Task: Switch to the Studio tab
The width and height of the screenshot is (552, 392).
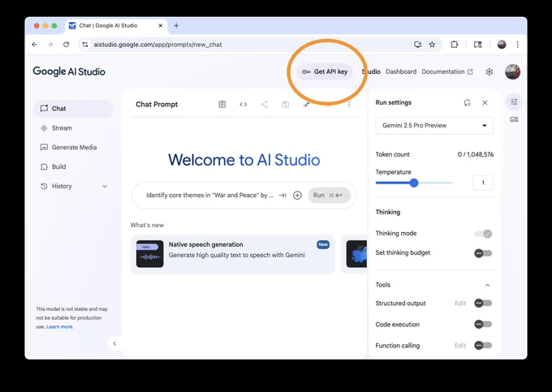Action: [x=371, y=71]
